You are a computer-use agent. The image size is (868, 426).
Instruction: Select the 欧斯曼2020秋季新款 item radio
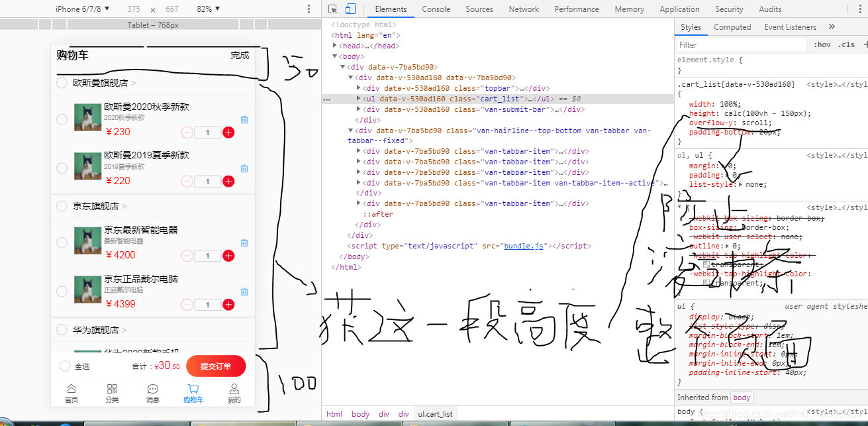62,119
